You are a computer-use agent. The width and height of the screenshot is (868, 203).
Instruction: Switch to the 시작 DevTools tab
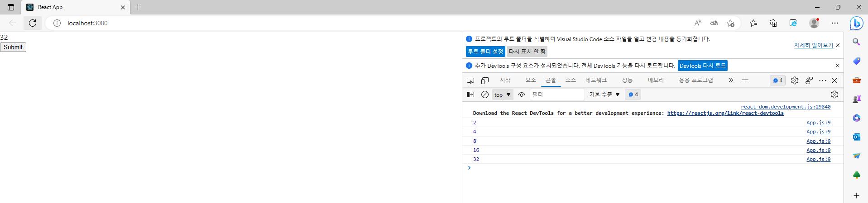click(505, 80)
